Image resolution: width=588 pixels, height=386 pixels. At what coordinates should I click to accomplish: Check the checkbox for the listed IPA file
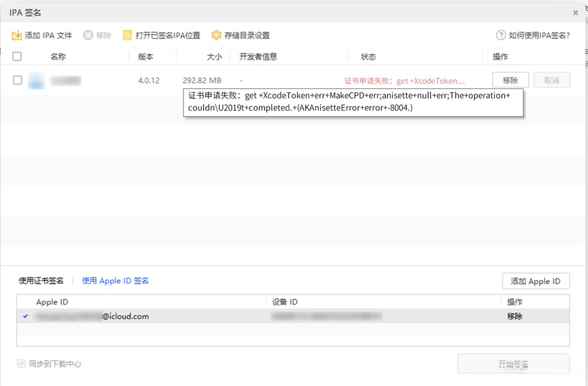[x=17, y=80]
